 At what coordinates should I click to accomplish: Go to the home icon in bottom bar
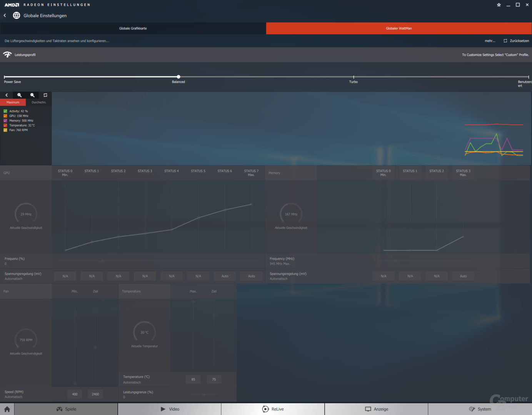7,409
